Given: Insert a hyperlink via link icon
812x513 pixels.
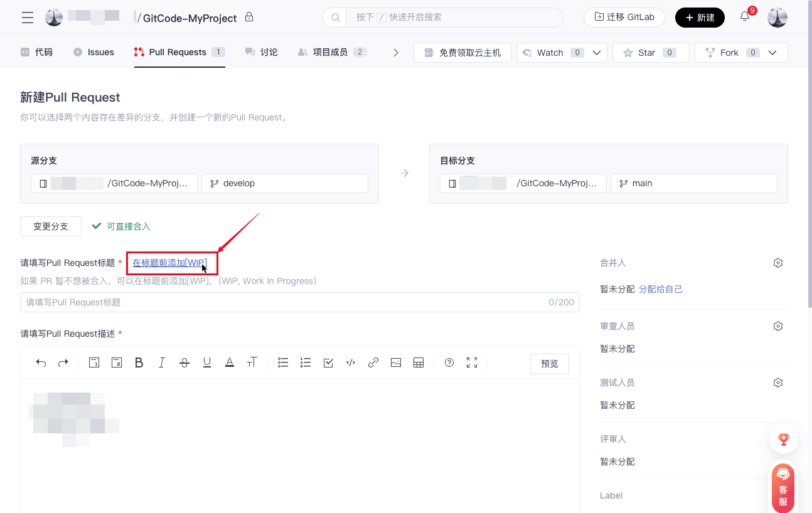Looking at the screenshot, I should 373,362.
